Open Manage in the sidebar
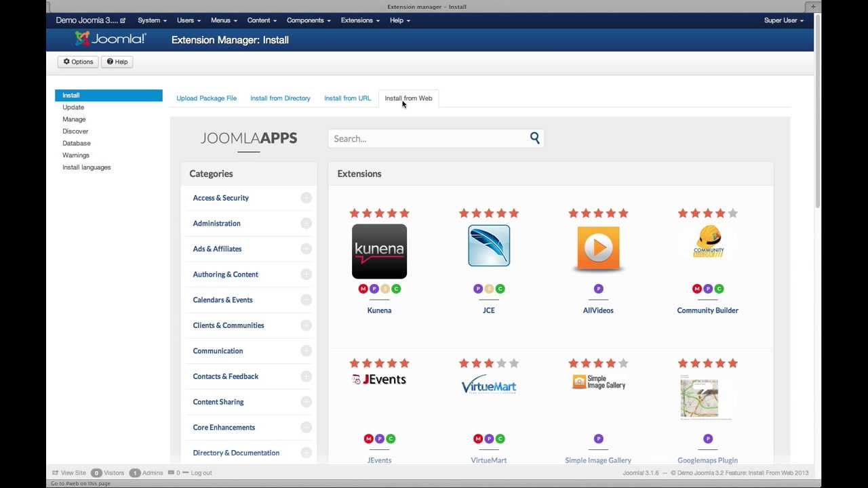Image resolution: width=868 pixels, height=488 pixels. coord(74,119)
